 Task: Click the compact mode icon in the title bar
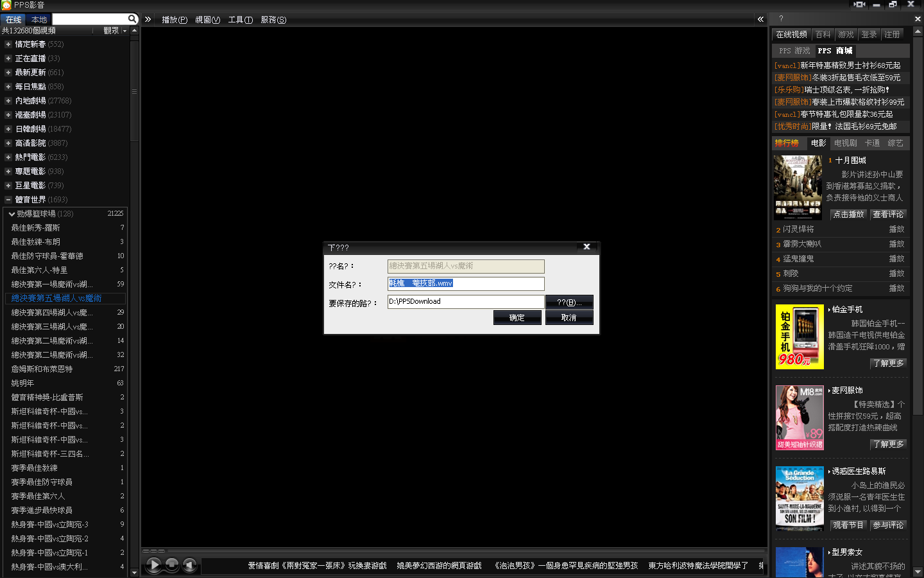tap(860, 4)
